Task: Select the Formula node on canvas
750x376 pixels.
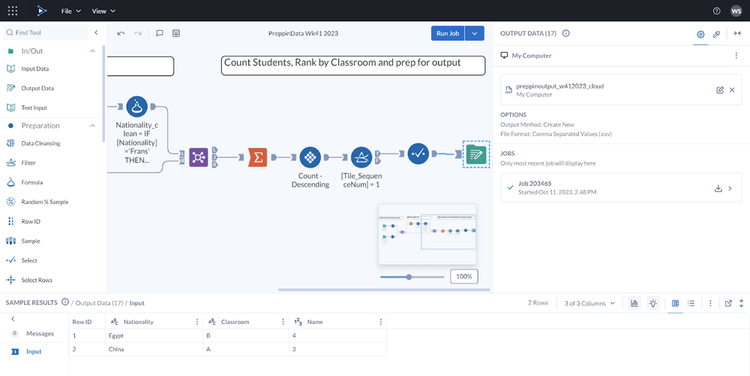Action: pos(137,106)
